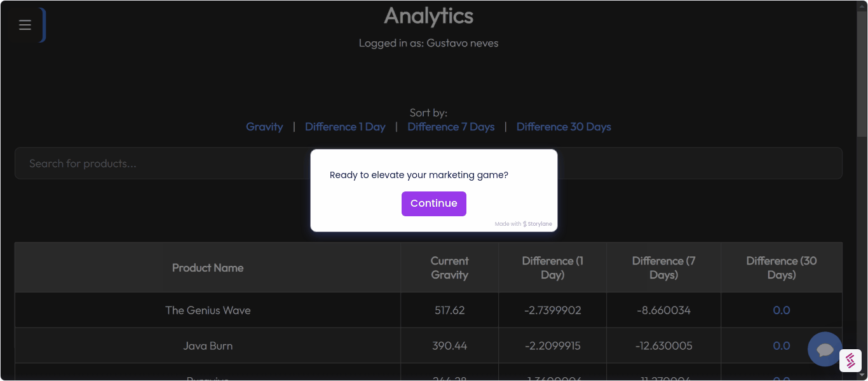Click the Search for products field

pyautogui.click(x=428, y=163)
